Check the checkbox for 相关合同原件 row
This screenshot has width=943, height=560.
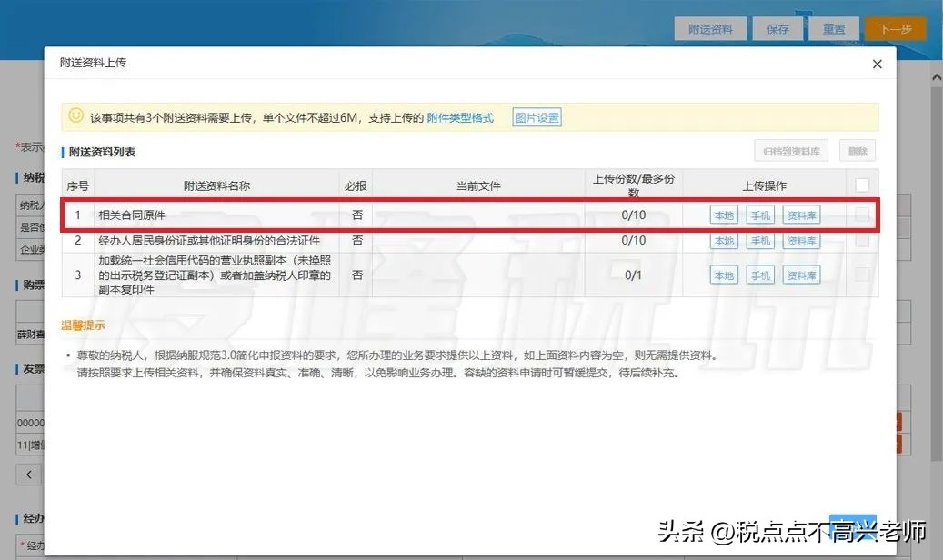click(861, 215)
